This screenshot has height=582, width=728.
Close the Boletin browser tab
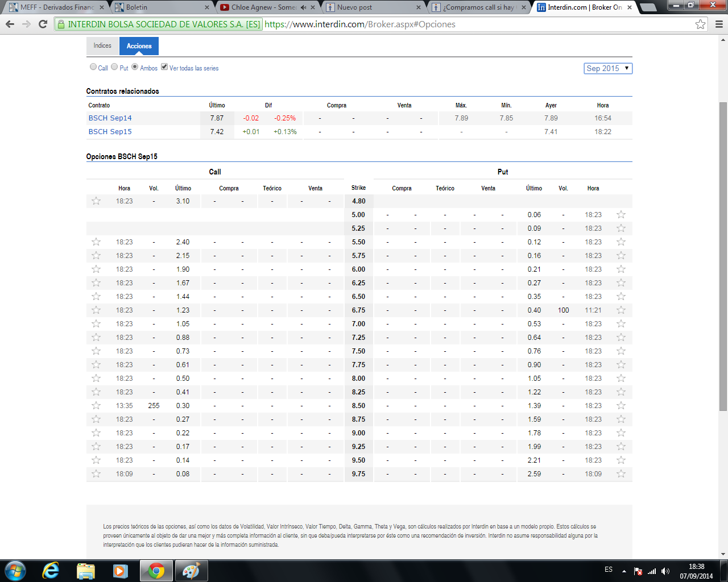coord(206,7)
